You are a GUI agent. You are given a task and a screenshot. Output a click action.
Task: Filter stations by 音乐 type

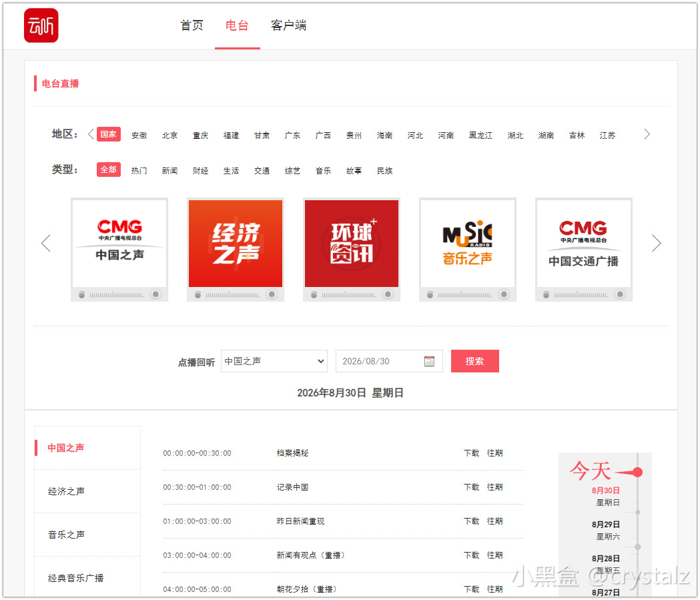[x=323, y=171]
